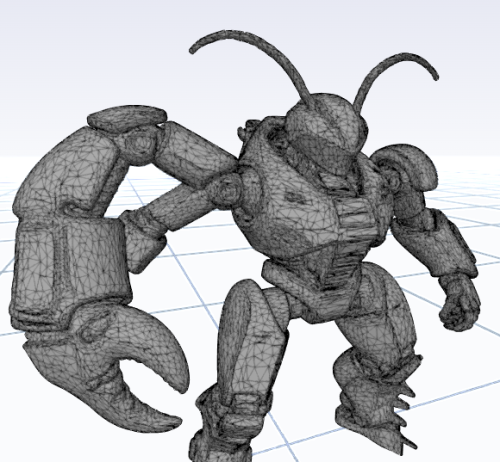Click the tip of the right antenna

click(x=436, y=77)
